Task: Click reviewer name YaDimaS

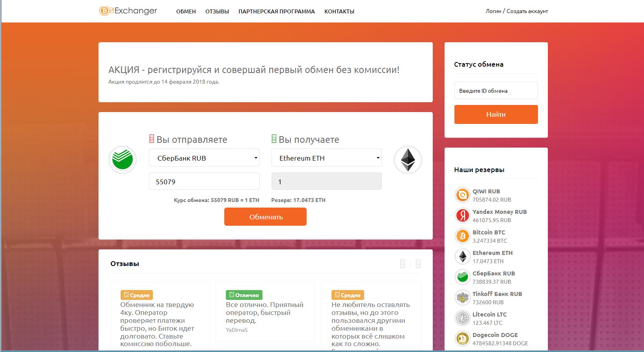Action: pos(237,330)
